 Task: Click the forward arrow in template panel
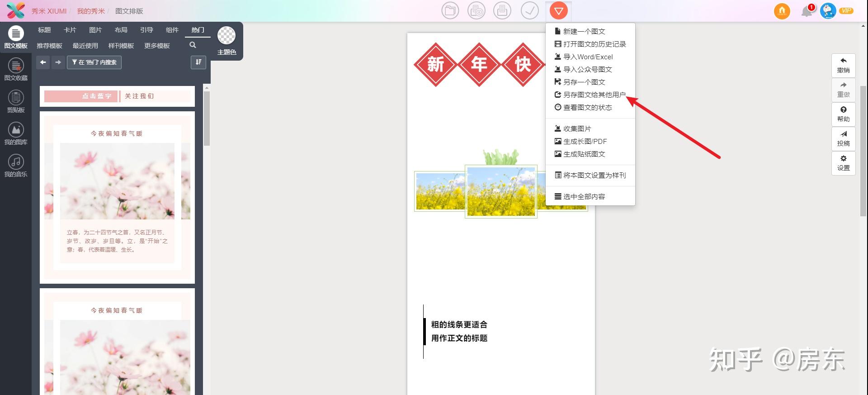coord(58,62)
